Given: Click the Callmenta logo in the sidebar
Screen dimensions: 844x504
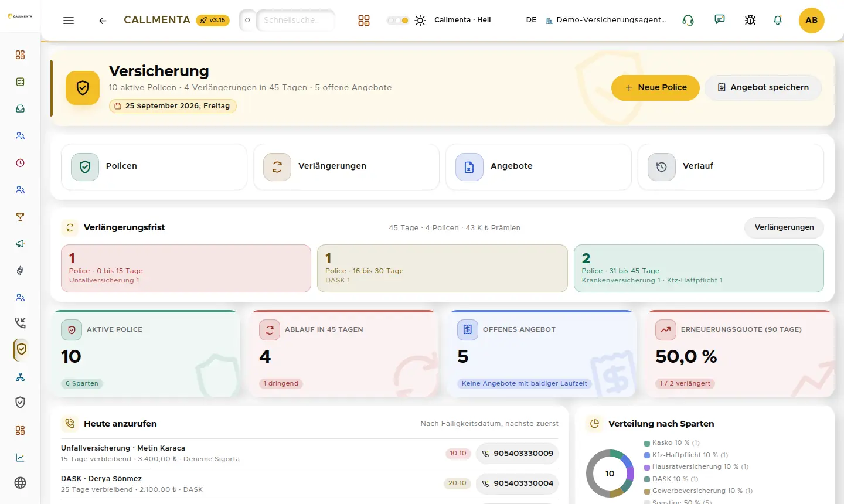Looking at the screenshot, I should coord(20,16).
